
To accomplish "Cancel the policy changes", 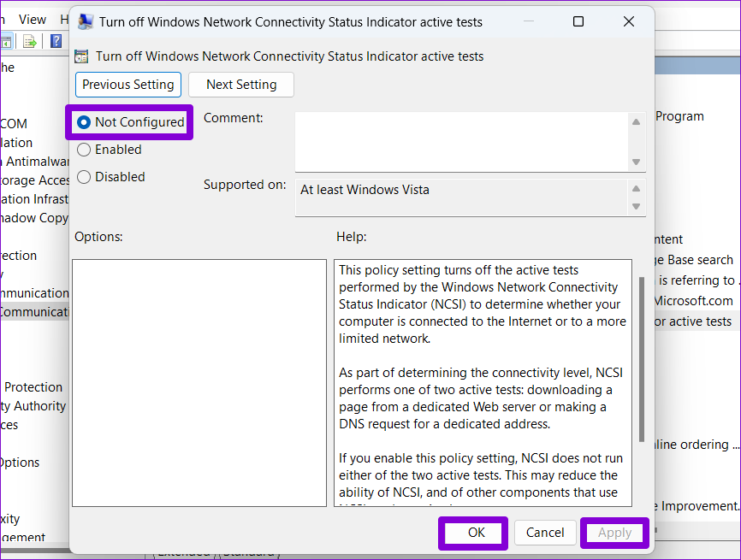I will tap(545, 533).
